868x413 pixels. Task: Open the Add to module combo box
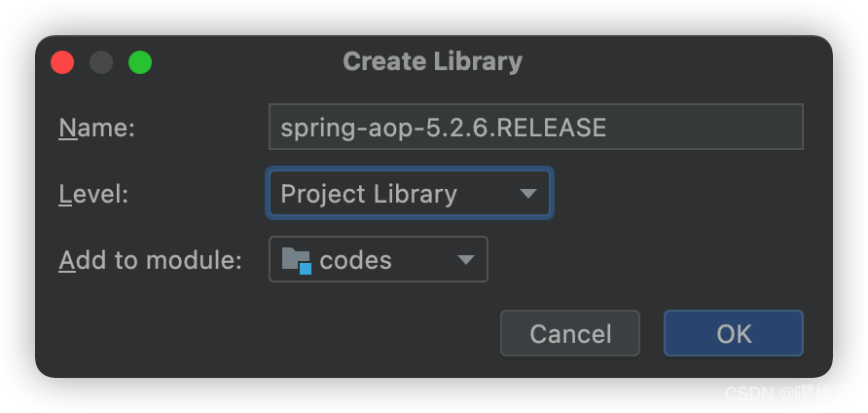coord(379,259)
